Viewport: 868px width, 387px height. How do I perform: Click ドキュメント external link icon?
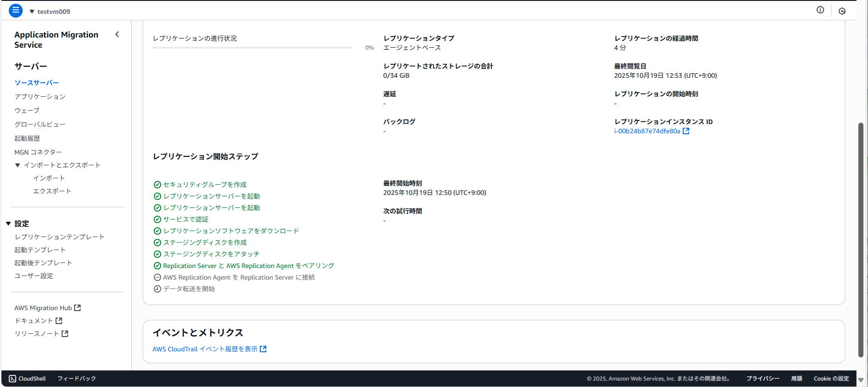(x=59, y=321)
